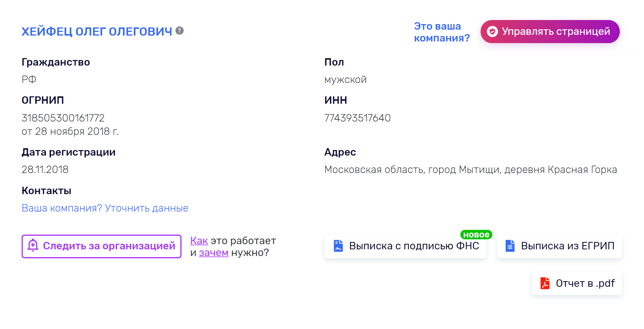
Task: Click the Пол heading label
Action: coord(334,62)
